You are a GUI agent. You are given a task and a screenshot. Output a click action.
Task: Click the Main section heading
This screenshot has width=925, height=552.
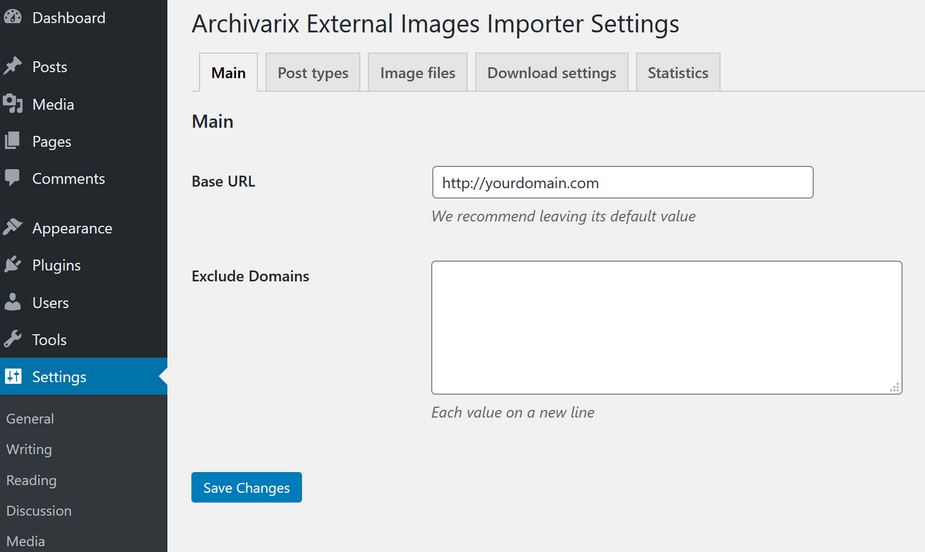(x=212, y=121)
